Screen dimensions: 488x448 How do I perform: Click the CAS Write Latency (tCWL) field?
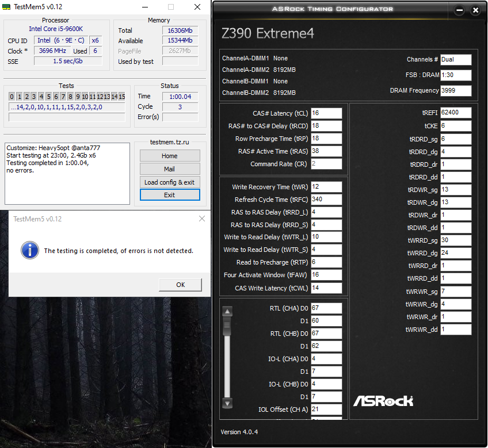(x=326, y=288)
